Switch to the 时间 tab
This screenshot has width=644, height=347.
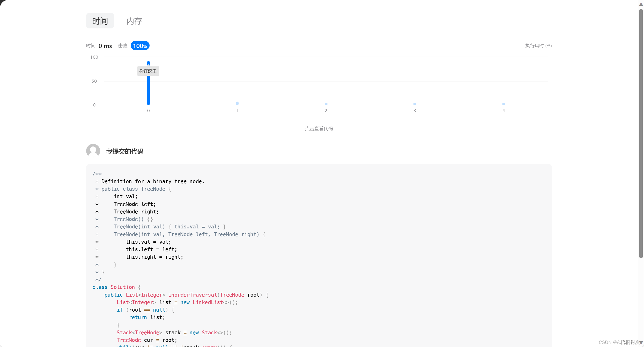(x=100, y=21)
